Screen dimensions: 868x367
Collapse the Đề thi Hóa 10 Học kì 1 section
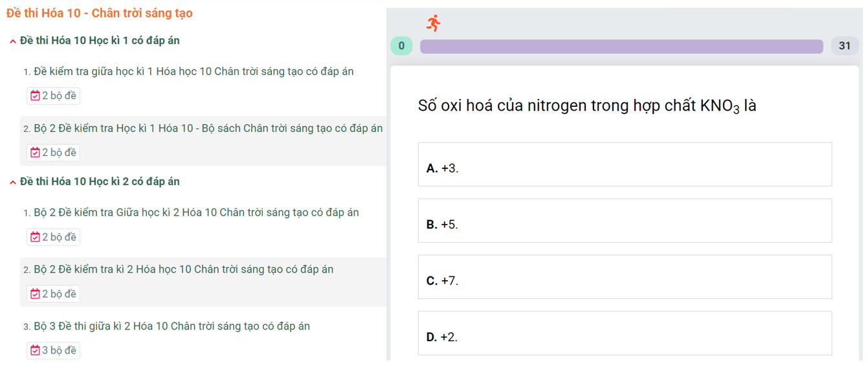pyautogui.click(x=13, y=41)
